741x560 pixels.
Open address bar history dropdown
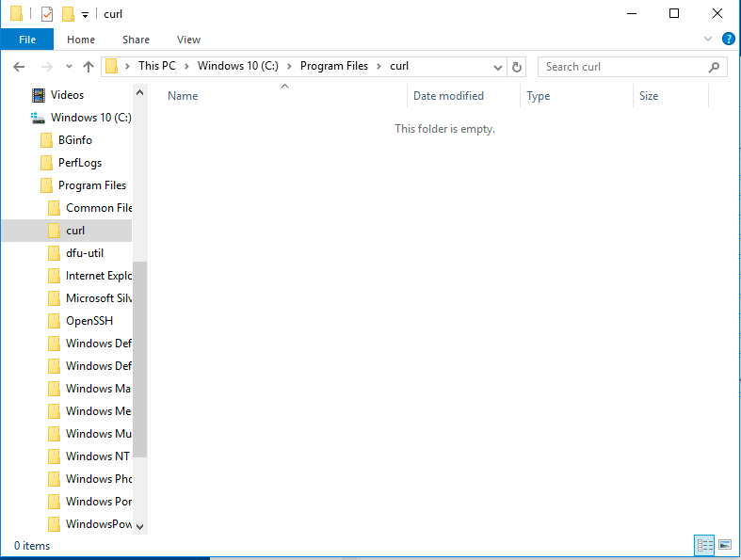pyautogui.click(x=498, y=68)
